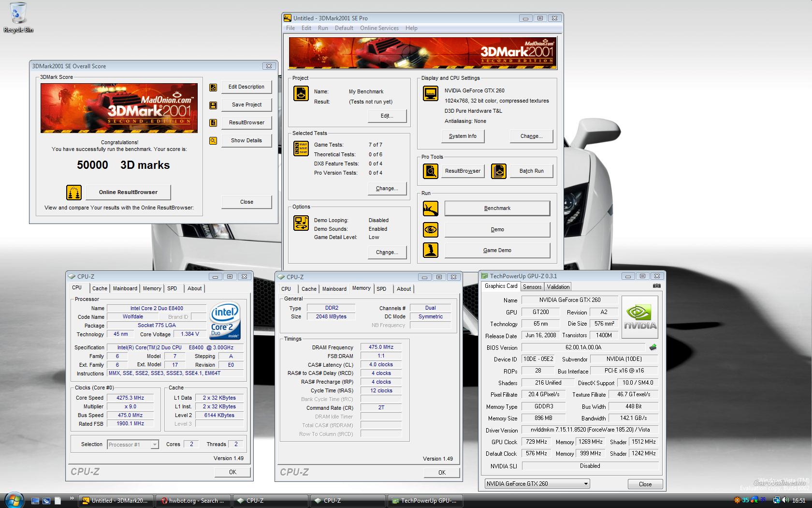812x508 pixels.
Task: Click the Online ResultBrowser button
Action: (128, 192)
